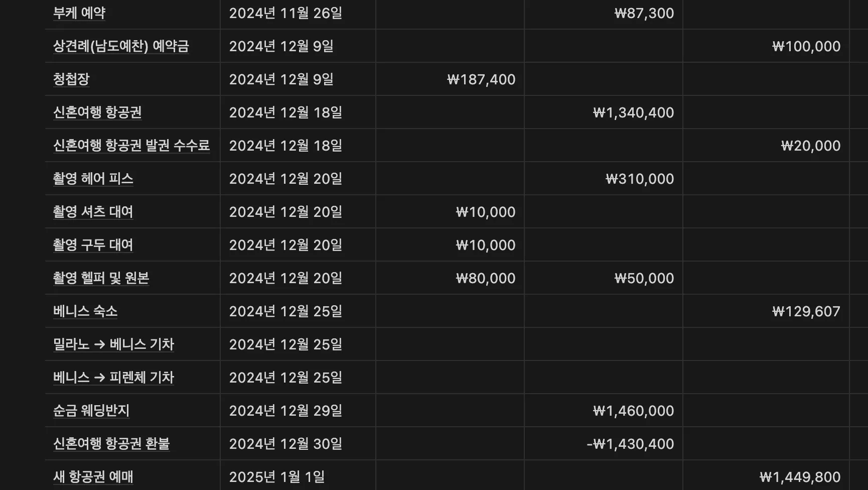Select the ₩1,449,800 amount cell
Image resolution: width=868 pixels, height=490 pixels.
click(766, 477)
